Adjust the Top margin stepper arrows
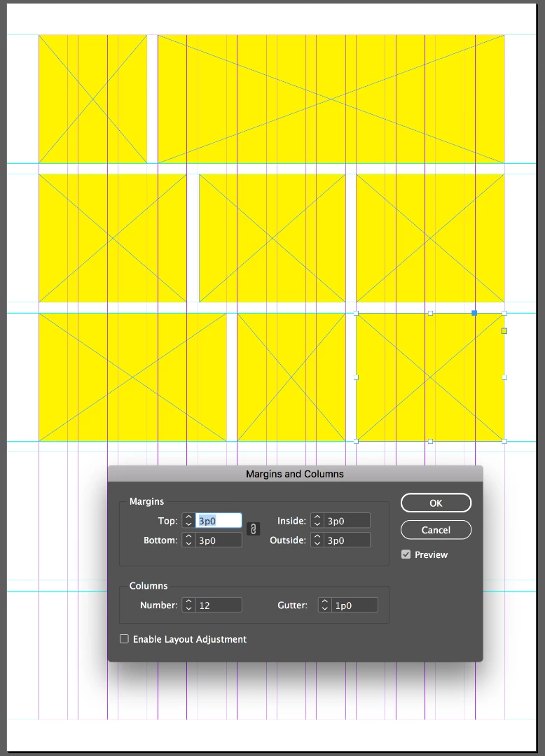The height and width of the screenshot is (756, 545). 188,521
